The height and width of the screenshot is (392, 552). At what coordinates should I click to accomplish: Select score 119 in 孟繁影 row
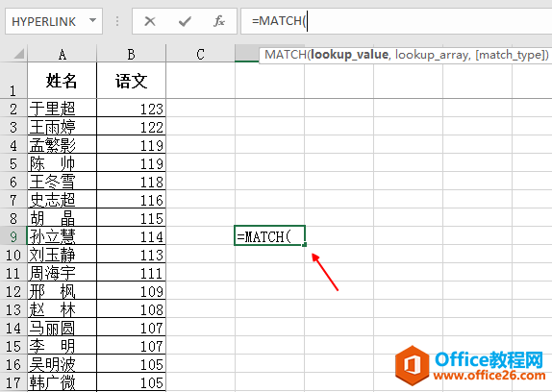131,144
